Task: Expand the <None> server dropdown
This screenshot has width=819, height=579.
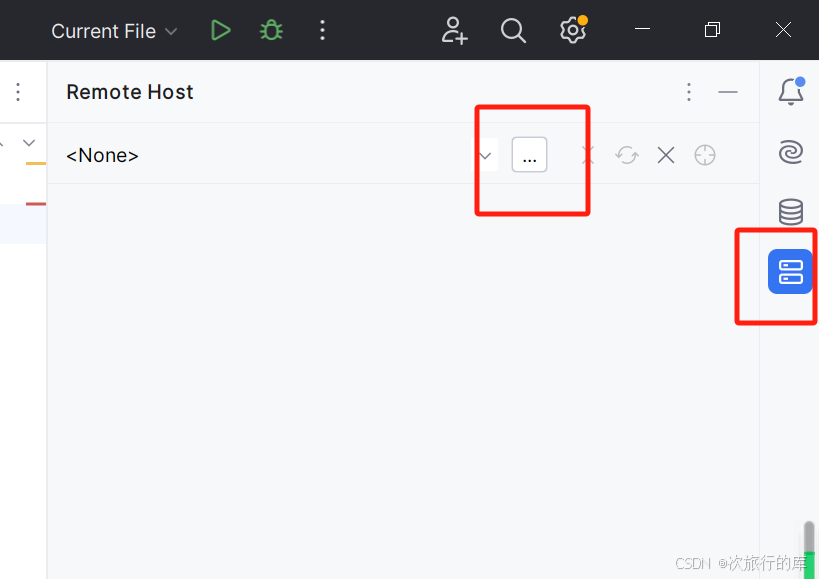Action: (x=485, y=155)
